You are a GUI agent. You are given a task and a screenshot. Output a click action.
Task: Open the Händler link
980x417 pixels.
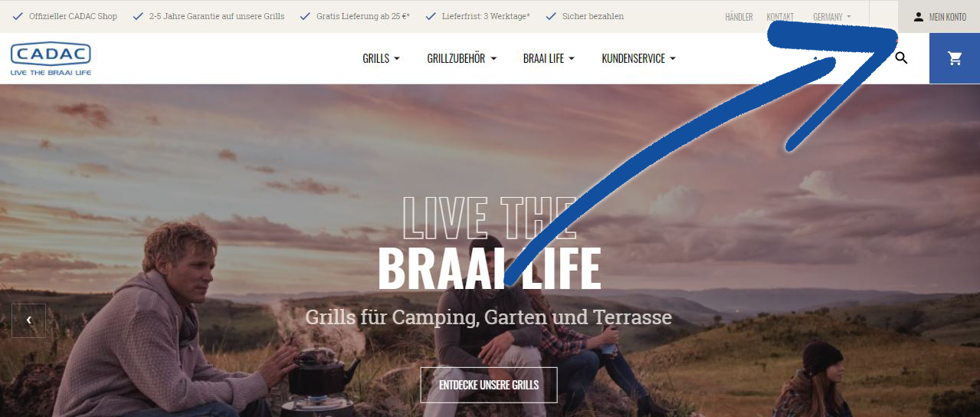(739, 17)
